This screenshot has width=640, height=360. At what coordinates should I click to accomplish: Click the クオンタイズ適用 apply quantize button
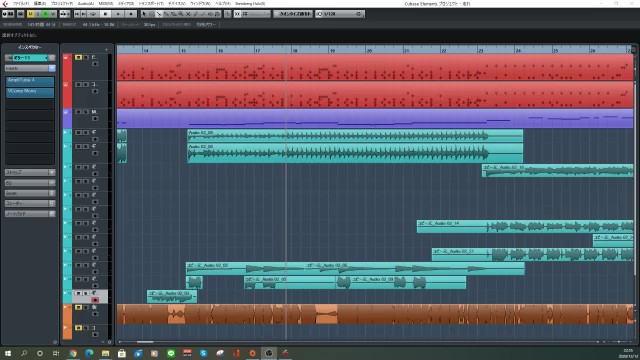293,14
